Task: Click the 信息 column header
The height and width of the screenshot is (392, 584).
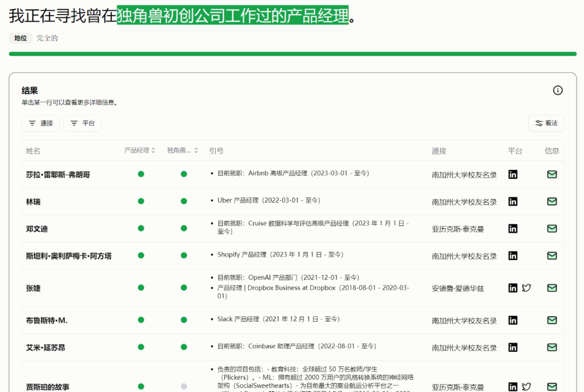Action: click(552, 151)
